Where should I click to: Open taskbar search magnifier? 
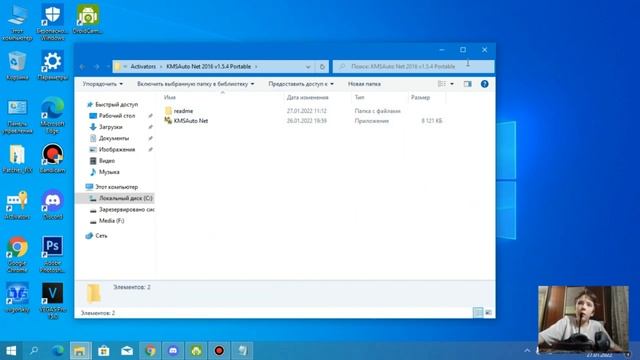(x=34, y=351)
